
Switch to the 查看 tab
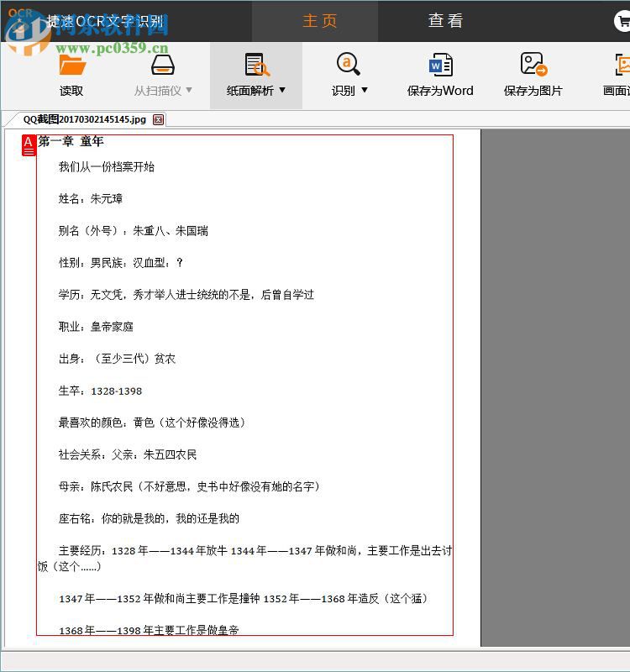coord(445,20)
